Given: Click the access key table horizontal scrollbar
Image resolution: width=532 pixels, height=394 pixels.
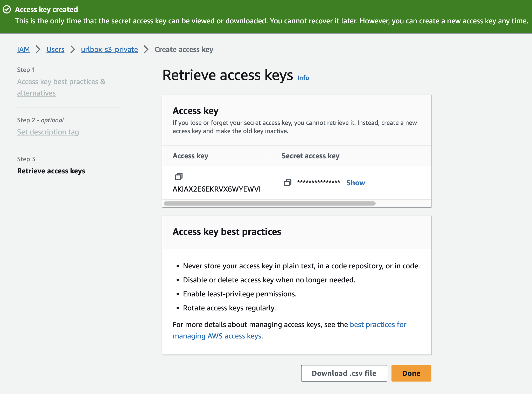Looking at the screenshot, I should click(x=270, y=203).
